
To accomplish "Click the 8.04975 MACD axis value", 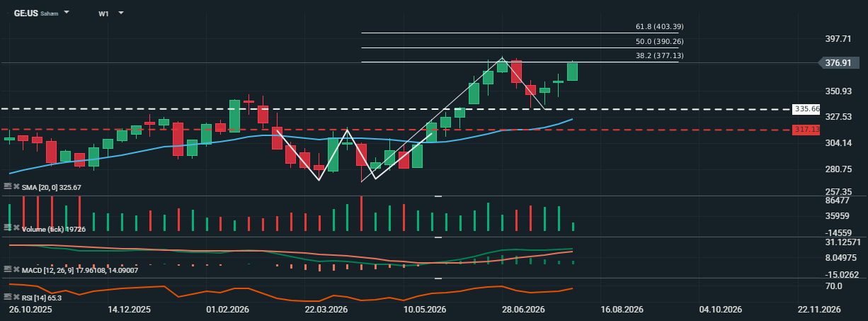I will [843, 259].
